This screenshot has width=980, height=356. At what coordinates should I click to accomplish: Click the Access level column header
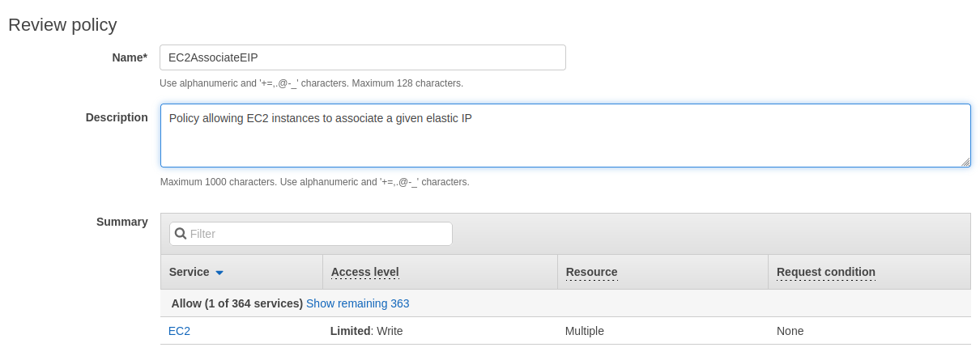[x=364, y=272]
